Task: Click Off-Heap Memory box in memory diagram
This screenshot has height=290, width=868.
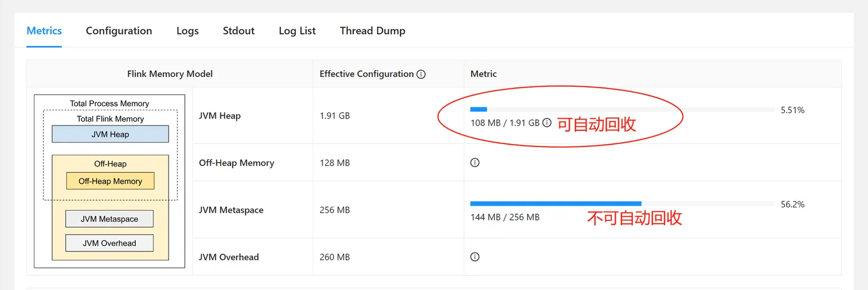Action: click(110, 181)
